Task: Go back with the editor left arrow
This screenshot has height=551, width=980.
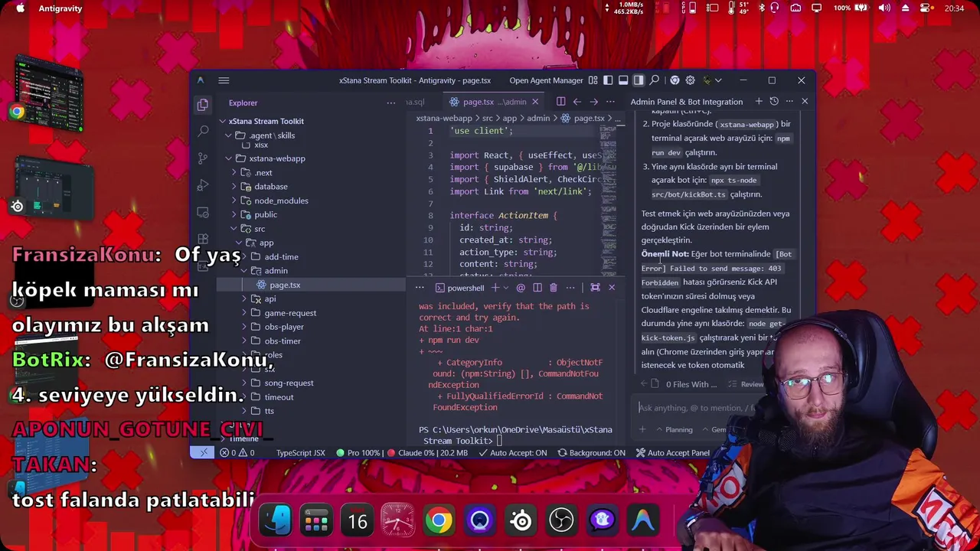Action: click(x=577, y=102)
